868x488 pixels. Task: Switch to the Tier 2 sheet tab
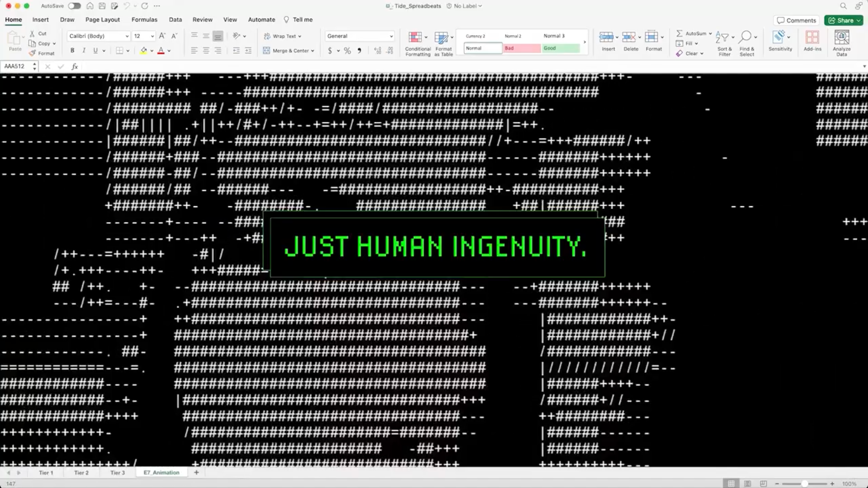click(81, 472)
